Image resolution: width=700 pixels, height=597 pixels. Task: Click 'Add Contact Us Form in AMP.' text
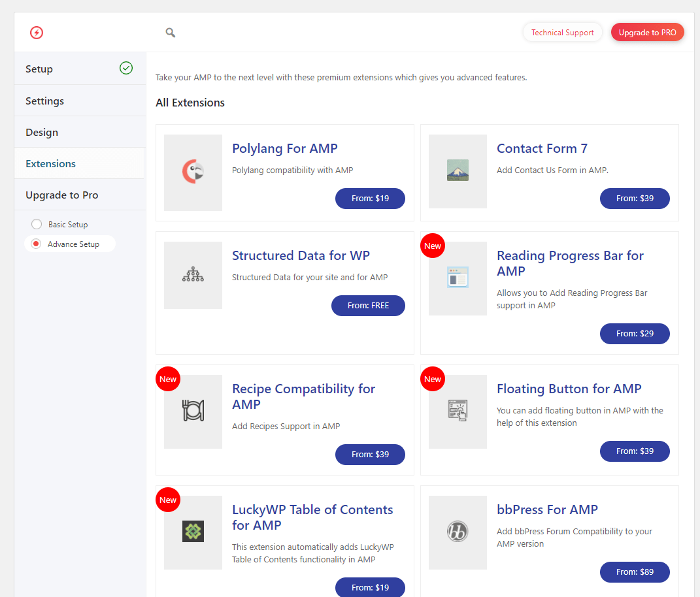click(553, 170)
